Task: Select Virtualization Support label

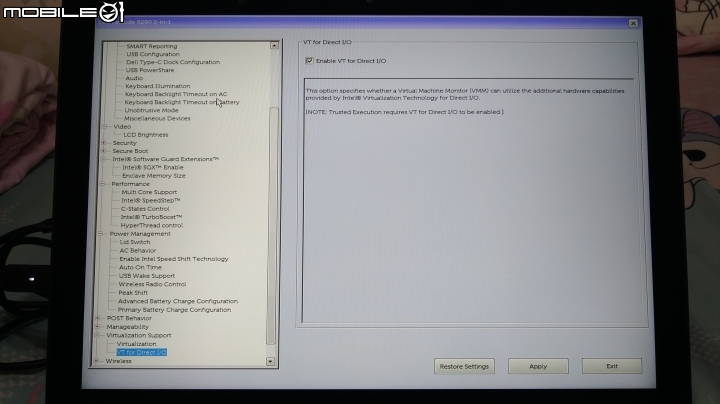Action: point(139,336)
